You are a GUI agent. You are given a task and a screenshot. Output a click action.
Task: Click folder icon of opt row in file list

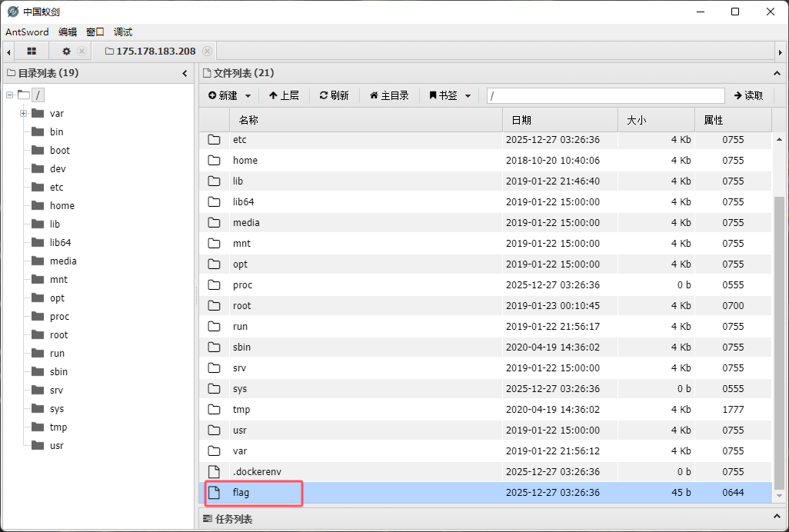click(215, 264)
